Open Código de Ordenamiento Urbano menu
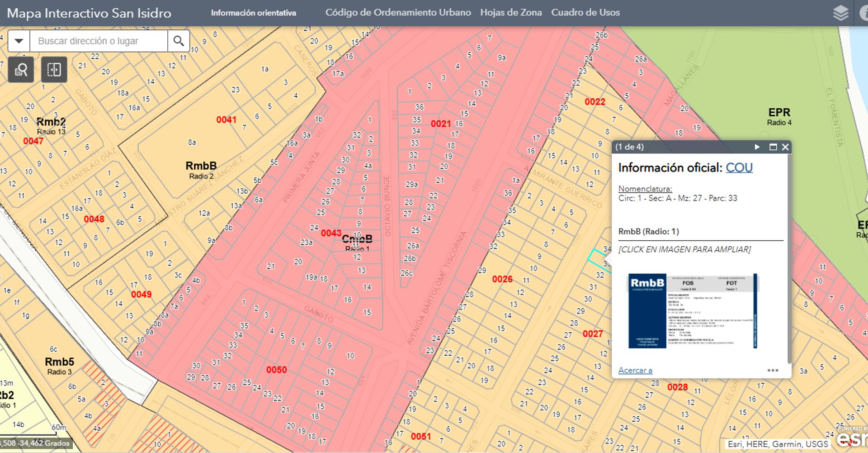Screen dimensions: 868x453 pyautogui.click(x=398, y=13)
